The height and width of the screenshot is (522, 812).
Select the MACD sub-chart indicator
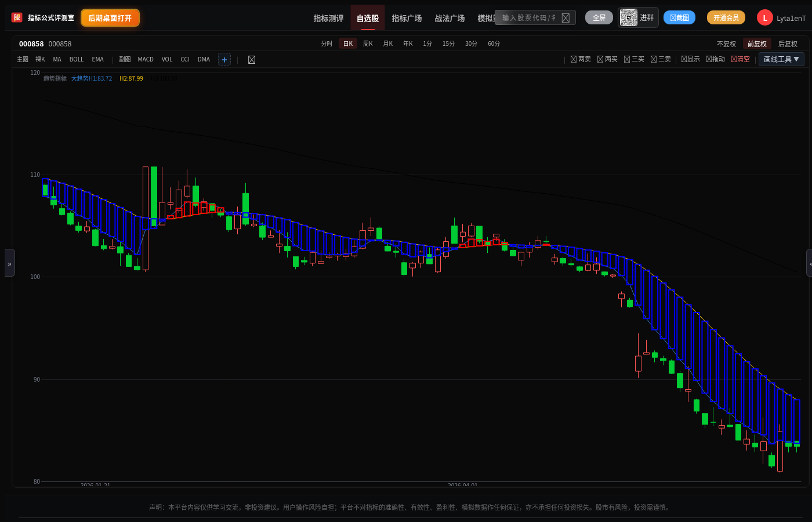click(x=146, y=59)
